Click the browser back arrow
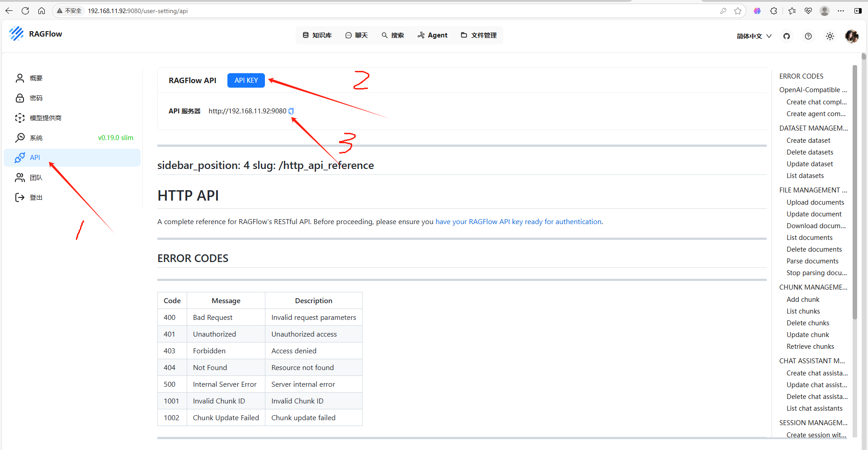The image size is (868, 450). tap(9, 11)
